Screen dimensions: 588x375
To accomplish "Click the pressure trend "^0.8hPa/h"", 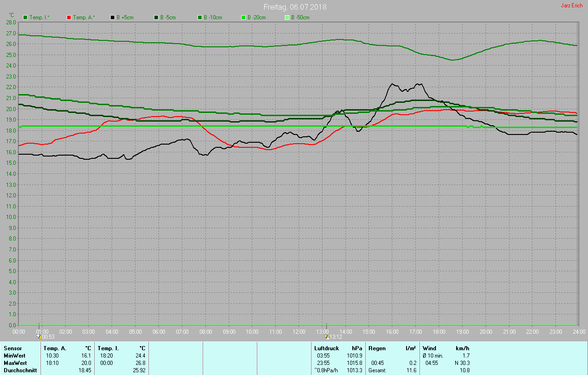I will [326, 370].
